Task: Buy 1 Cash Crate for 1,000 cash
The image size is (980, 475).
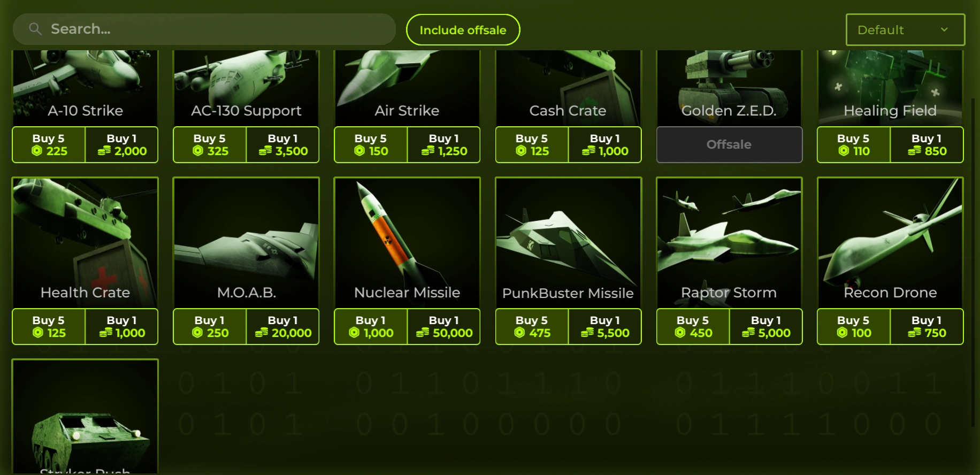Action: click(x=604, y=144)
